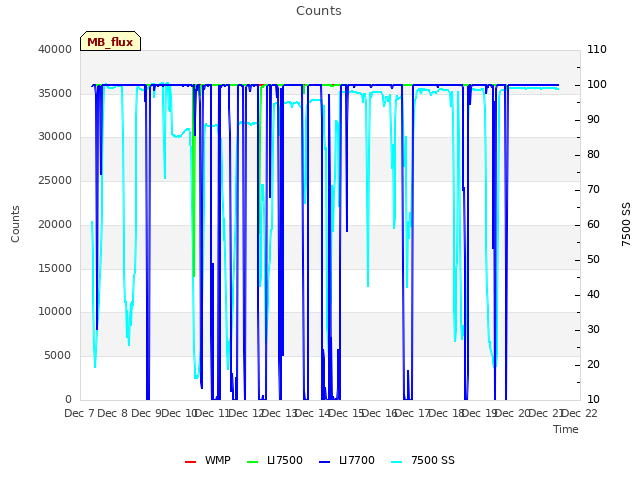Toggle the LI7500 legend entry
This screenshot has width=640, height=480.
(275, 460)
